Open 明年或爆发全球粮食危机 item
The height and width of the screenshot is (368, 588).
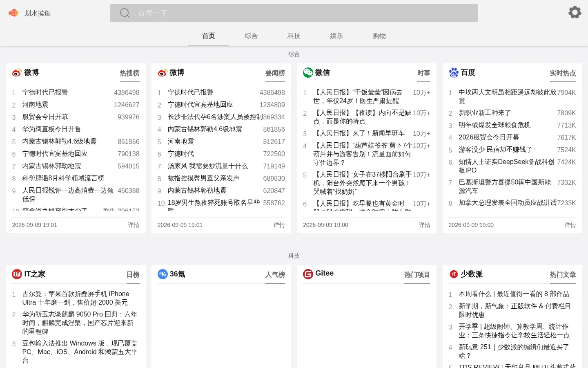494,125
